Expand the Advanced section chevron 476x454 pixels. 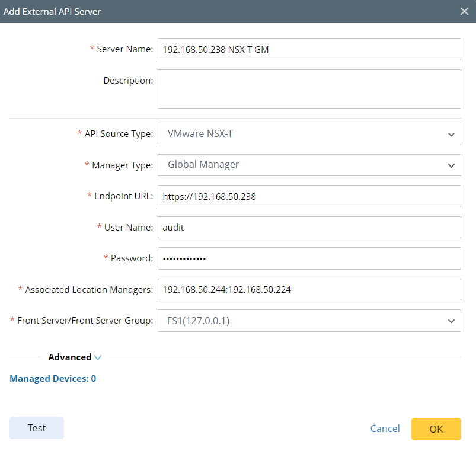(98, 357)
